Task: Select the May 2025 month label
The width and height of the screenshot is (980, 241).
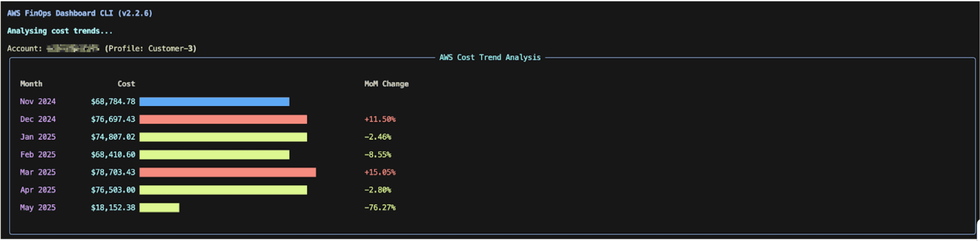Action: tap(38, 208)
